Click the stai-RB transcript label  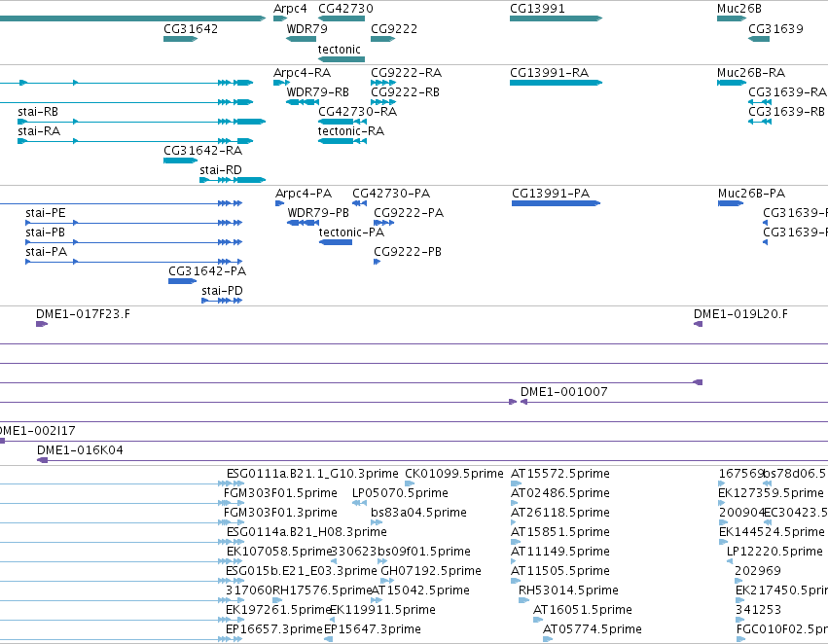[x=38, y=112]
